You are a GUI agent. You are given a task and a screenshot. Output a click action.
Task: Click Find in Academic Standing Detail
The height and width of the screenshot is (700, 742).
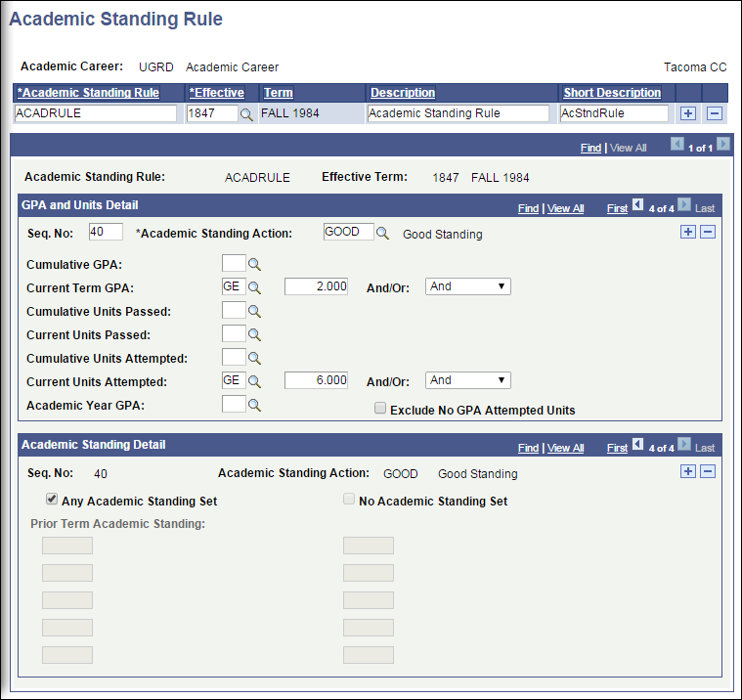pos(528,448)
